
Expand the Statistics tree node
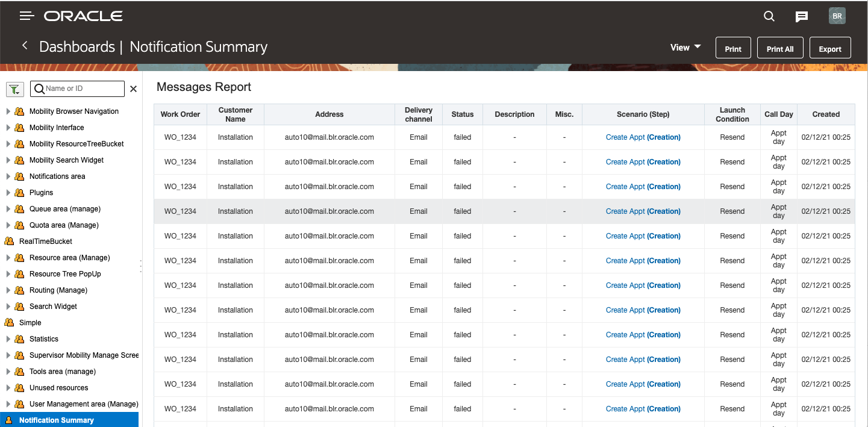8,339
